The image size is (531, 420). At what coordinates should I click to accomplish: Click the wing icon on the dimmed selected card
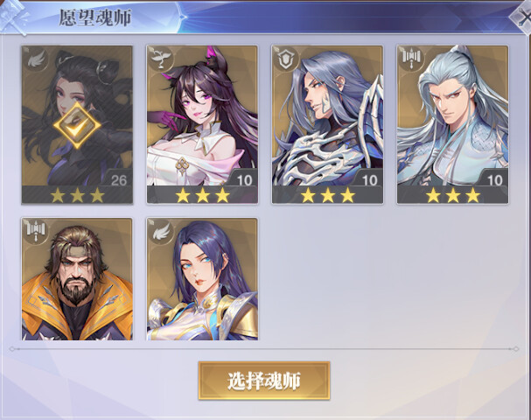[36, 59]
